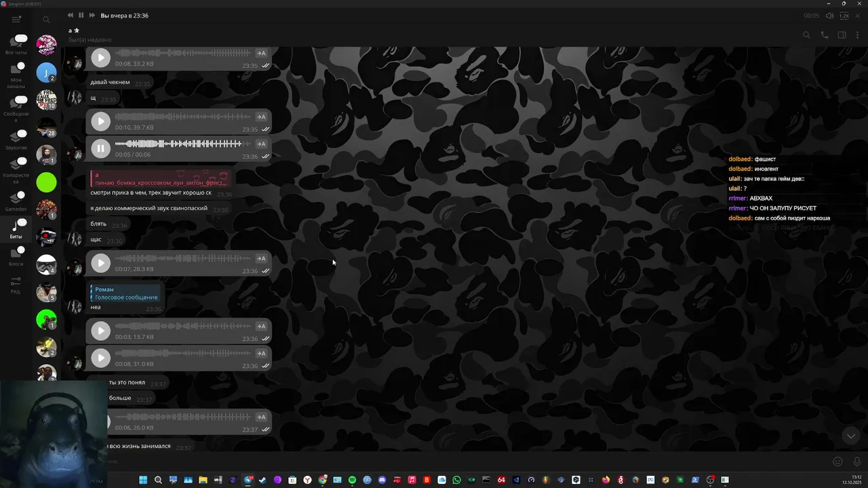Open chat with blue "J" avatar

pos(46,72)
